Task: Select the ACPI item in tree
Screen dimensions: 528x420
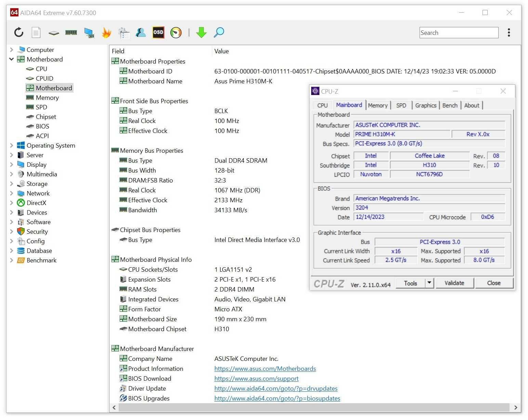Action: pos(42,136)
